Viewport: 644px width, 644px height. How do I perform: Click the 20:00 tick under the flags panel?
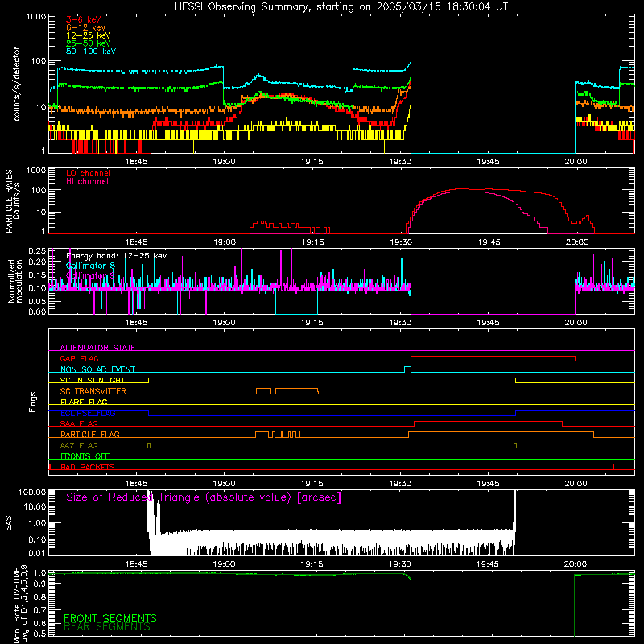click(576, 484)
